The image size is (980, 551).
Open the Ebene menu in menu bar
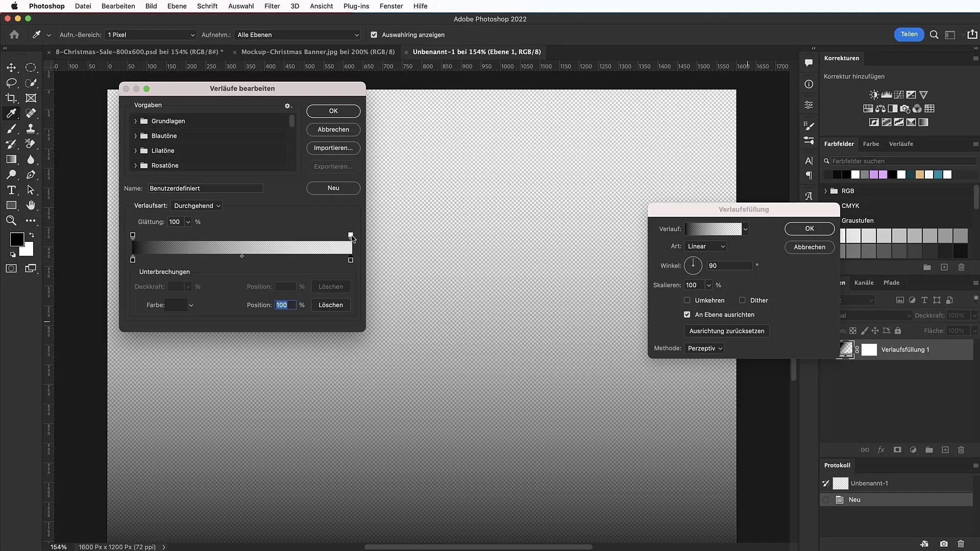(177, 6)
